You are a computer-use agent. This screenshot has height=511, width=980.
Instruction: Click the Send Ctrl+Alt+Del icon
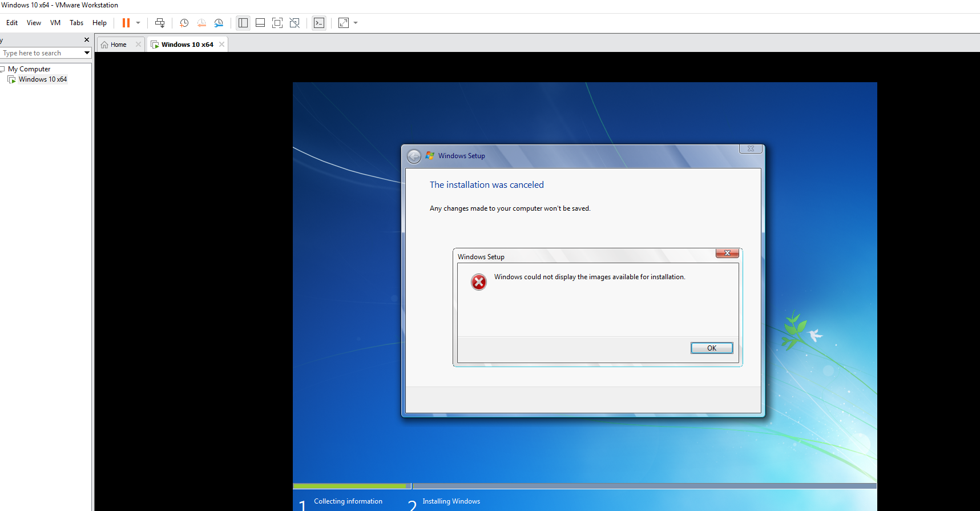160,23
